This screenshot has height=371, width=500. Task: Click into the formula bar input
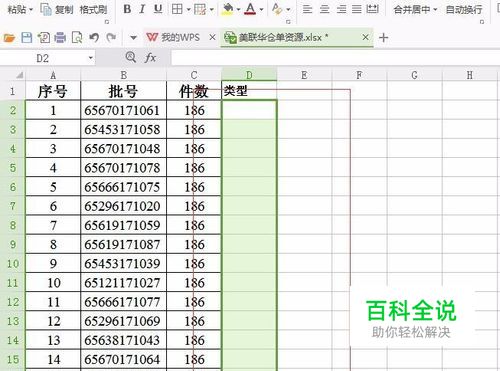tap(335, 58)
